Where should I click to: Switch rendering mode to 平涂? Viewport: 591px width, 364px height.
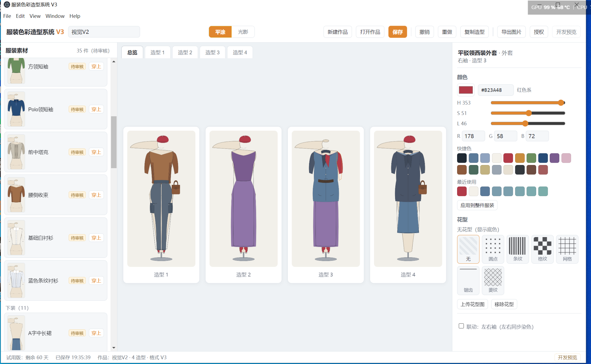coord(220,32)
